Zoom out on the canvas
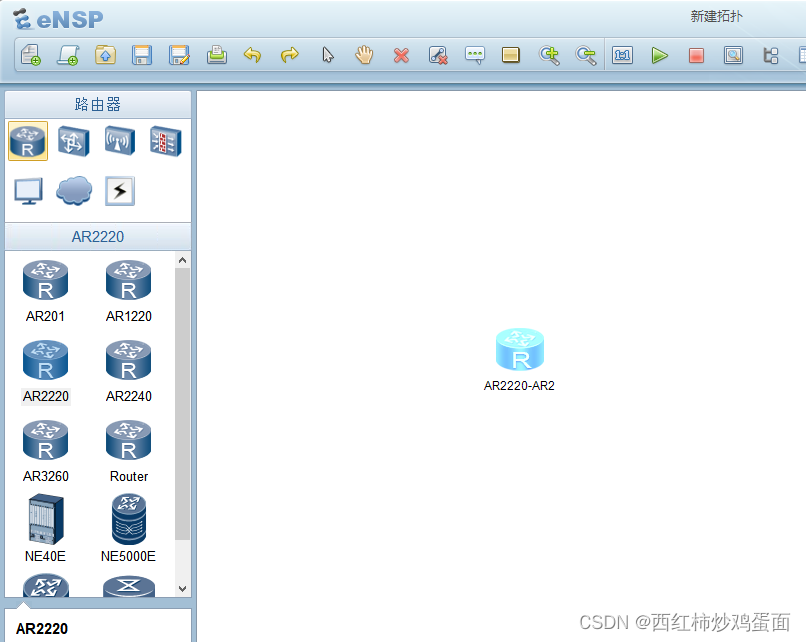Viewport: 806px width, 642px height. coord(585,55)
